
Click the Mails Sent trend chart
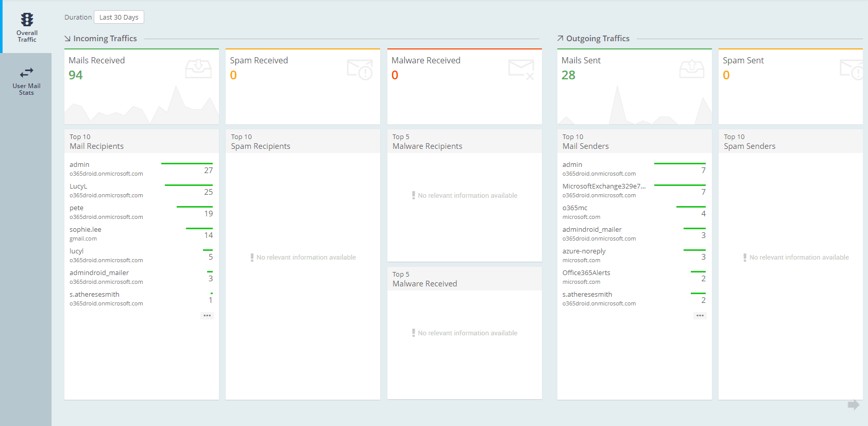[x=634, y=108]
